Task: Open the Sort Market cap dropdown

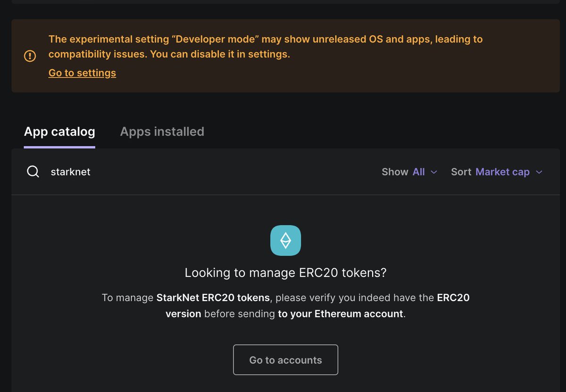Action: 497,172
